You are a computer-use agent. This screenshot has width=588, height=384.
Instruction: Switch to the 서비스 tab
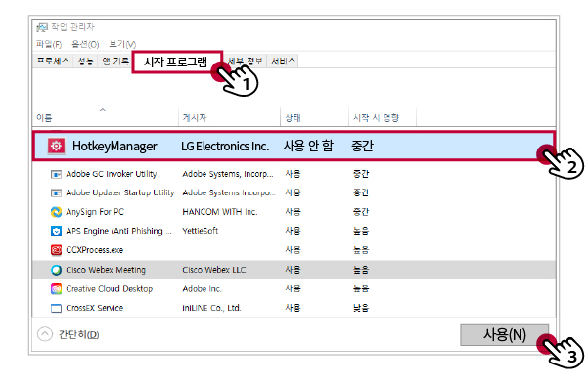(x=283, y=61)
